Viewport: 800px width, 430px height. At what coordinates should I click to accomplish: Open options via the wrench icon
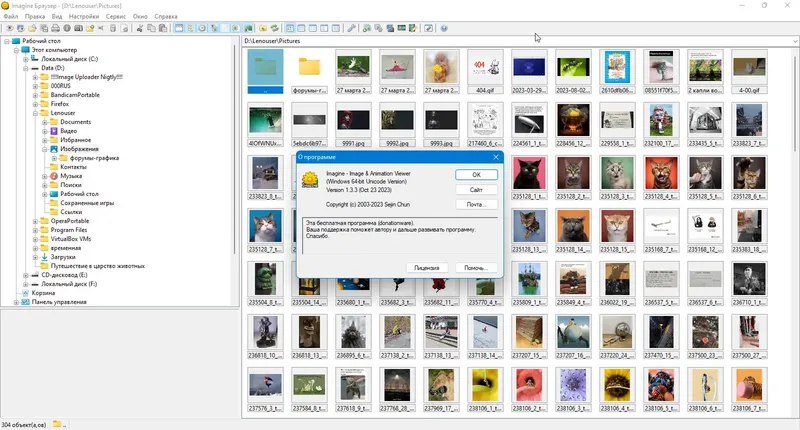point(351,28)
